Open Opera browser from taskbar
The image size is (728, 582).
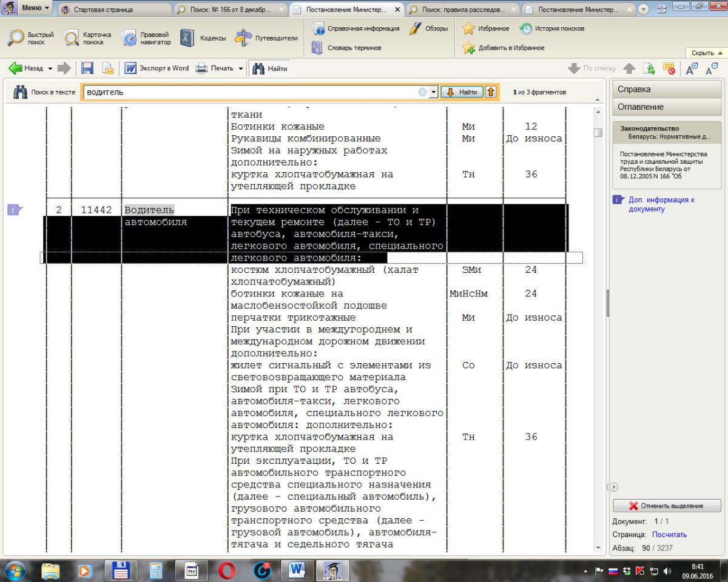click(227, 570)
